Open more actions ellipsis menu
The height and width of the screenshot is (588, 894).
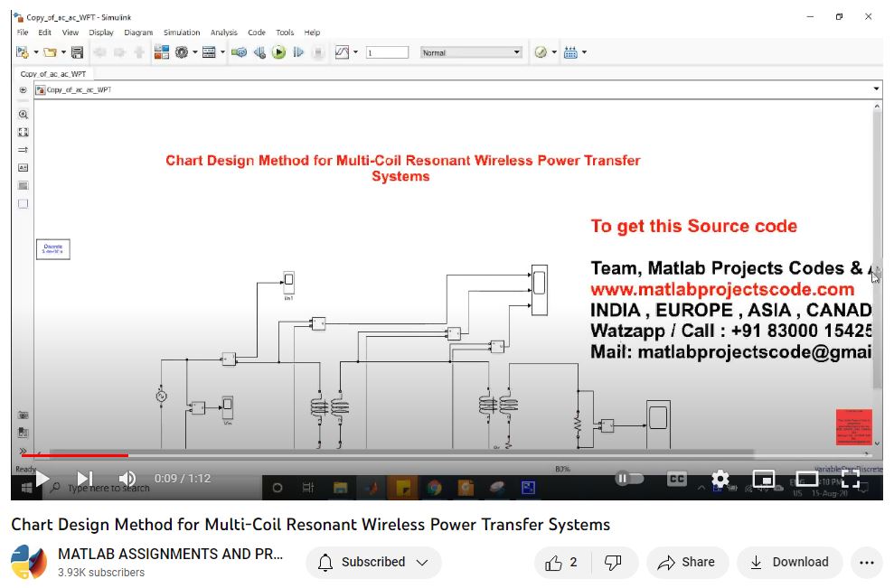[866, 562]
